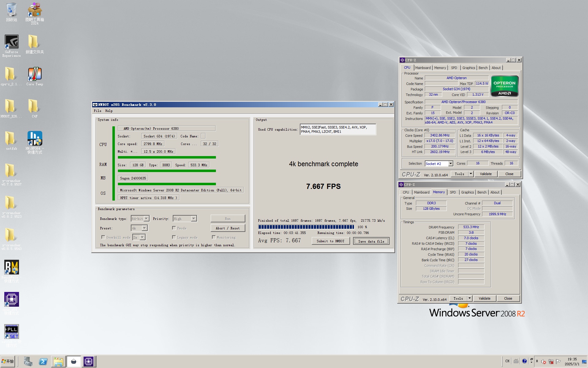Click Abort / Reset button
588x368 pixels.
[228, 228]
